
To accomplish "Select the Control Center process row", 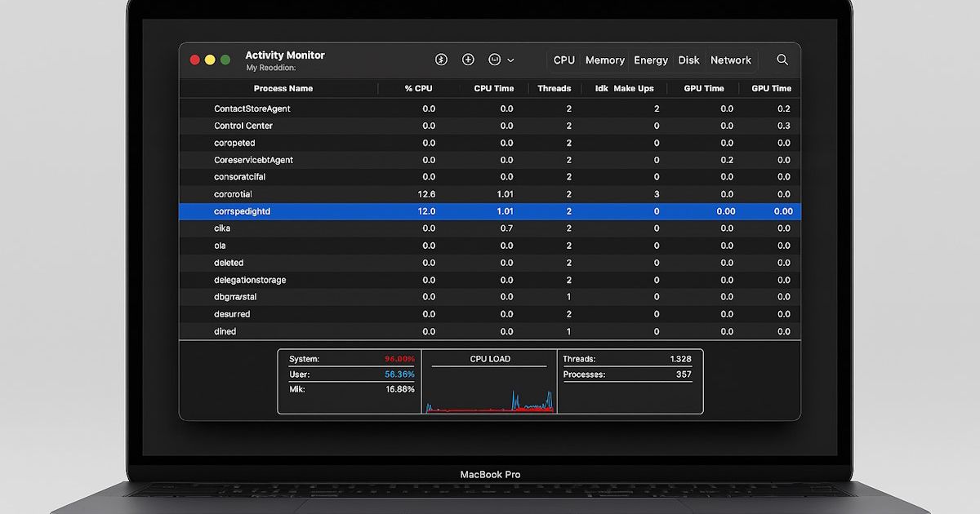I will [490, 126].
